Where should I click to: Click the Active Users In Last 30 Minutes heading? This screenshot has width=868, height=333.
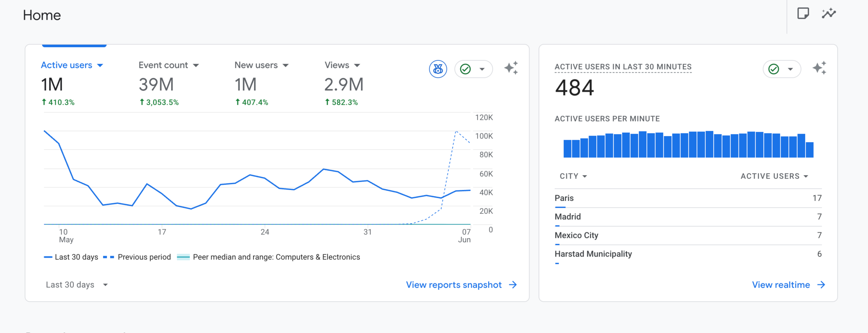(623, 67)
